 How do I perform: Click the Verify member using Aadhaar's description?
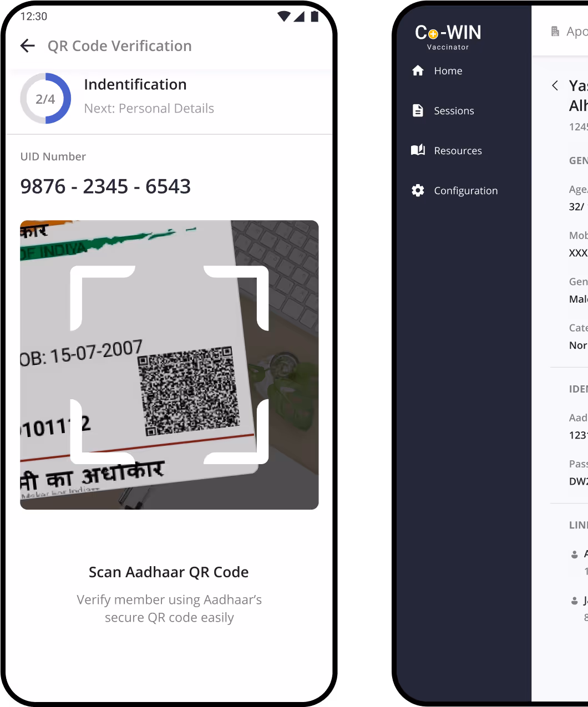click(169, 608)
